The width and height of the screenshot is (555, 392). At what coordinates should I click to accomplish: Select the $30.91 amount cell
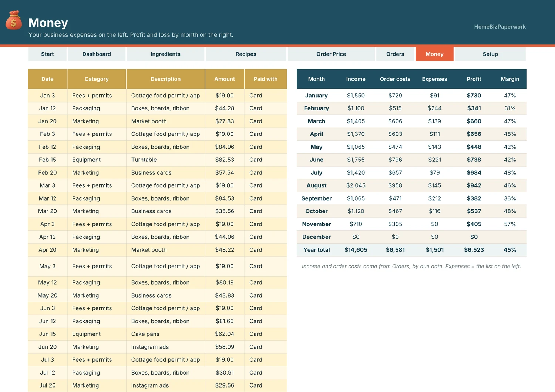(x=225, y=373)
